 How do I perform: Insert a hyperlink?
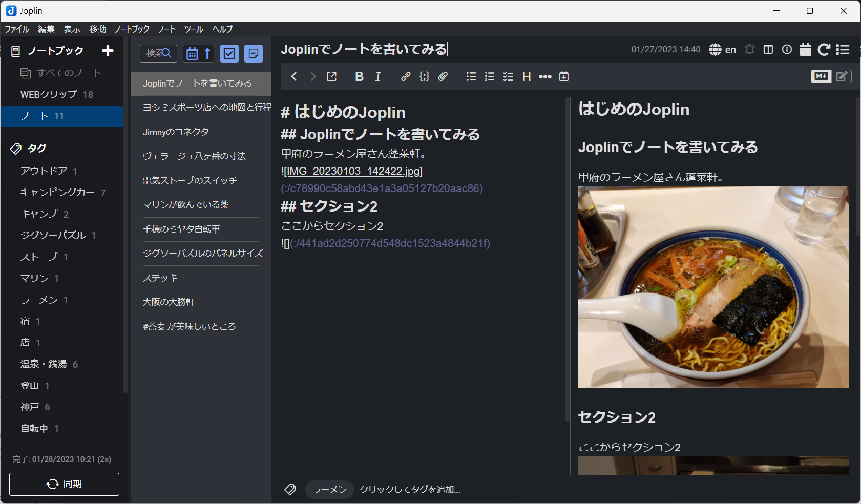coord(406,76)
